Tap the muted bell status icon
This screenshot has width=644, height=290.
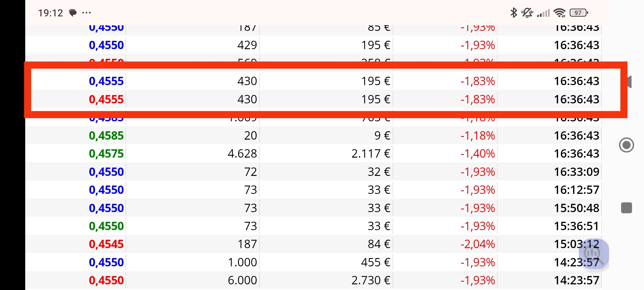[x=527, y=13]
